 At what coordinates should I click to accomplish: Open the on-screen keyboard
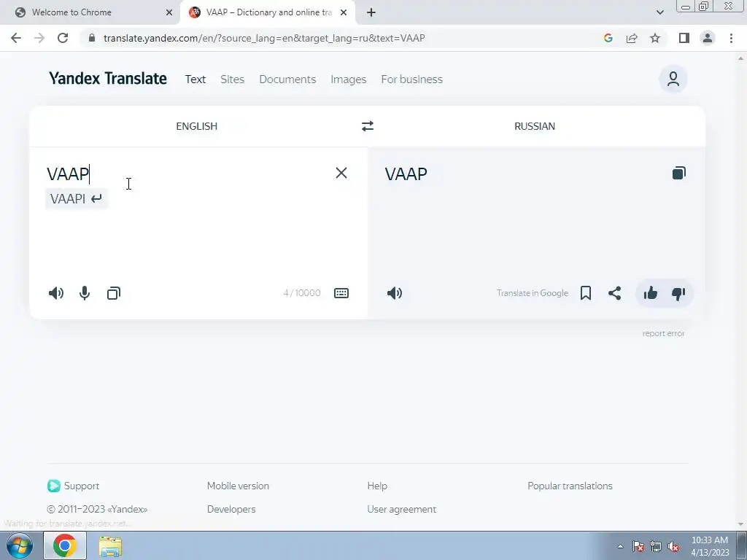[341, 293]
